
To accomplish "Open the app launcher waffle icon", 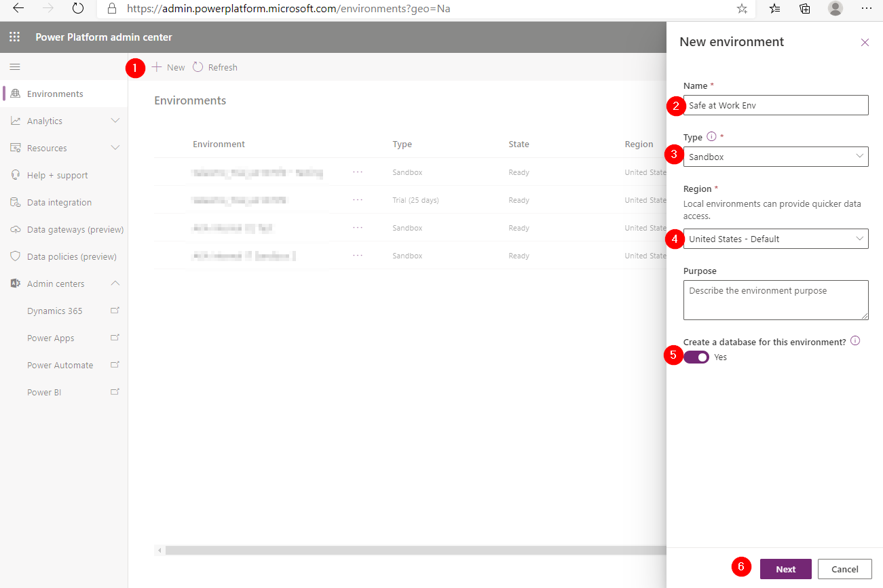I will point(14,37).
